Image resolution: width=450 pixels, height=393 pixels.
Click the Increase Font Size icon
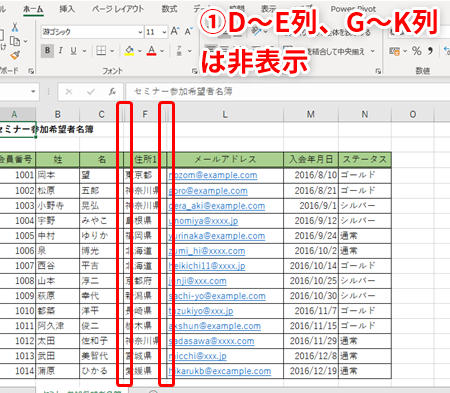(x=175, y=32)
